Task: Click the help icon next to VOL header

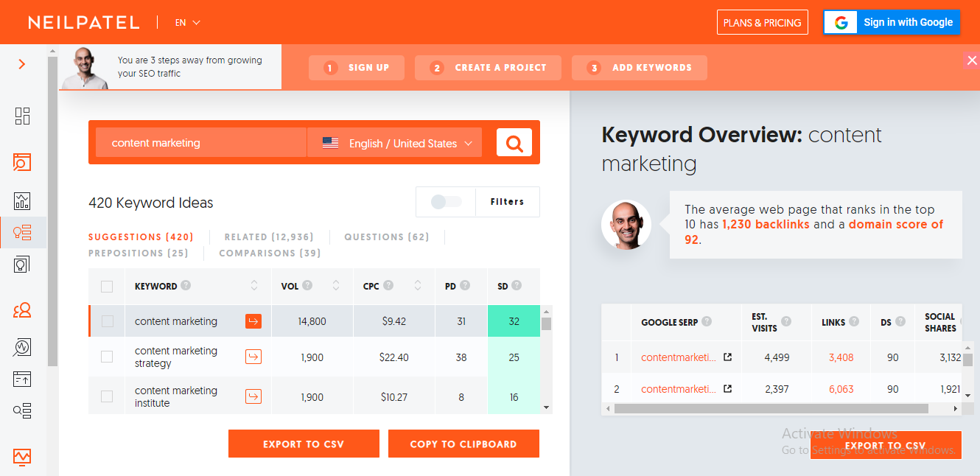Action: pyautogui.click(x=307, y=286)
